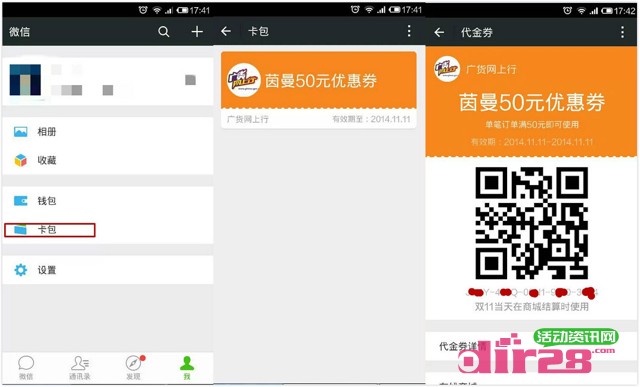Tap the gear settings icon

point(20,270)
